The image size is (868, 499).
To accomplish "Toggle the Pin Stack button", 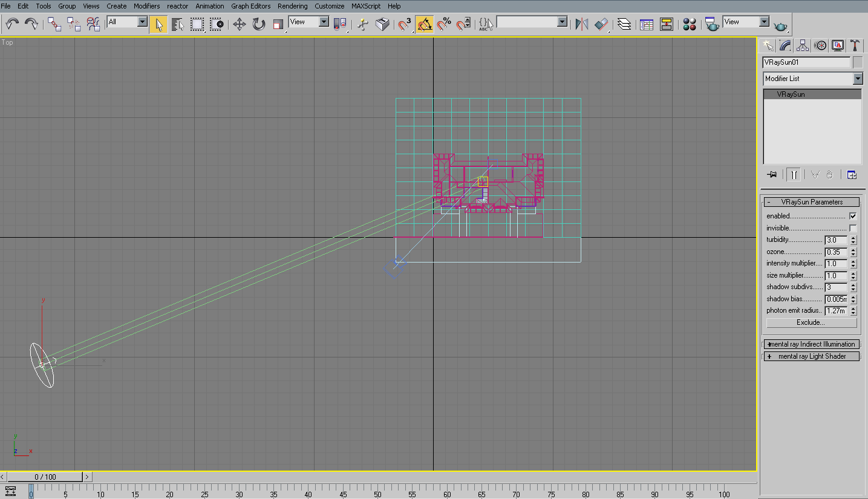I will click(772, 175).
